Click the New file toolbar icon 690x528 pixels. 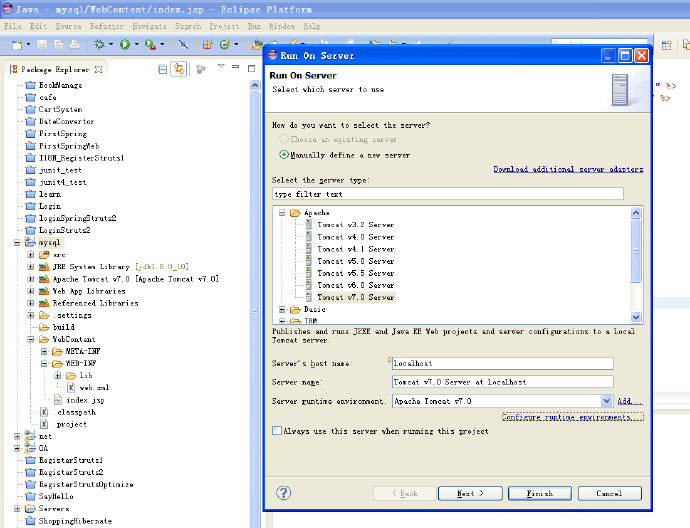(x=17, y=44)
